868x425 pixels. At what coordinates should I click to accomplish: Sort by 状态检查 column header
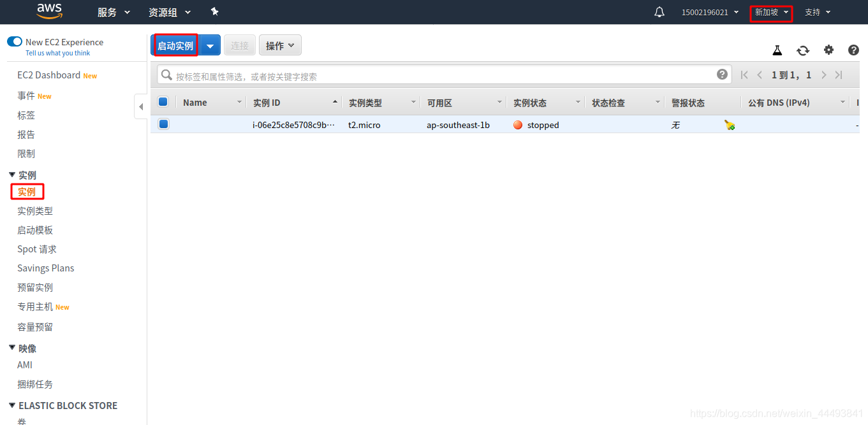tap(608, 103)
